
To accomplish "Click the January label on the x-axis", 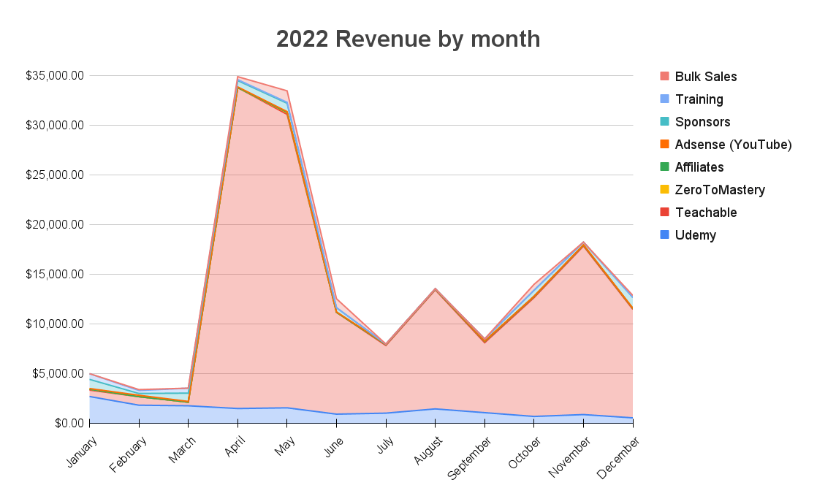I will [80, 452].
